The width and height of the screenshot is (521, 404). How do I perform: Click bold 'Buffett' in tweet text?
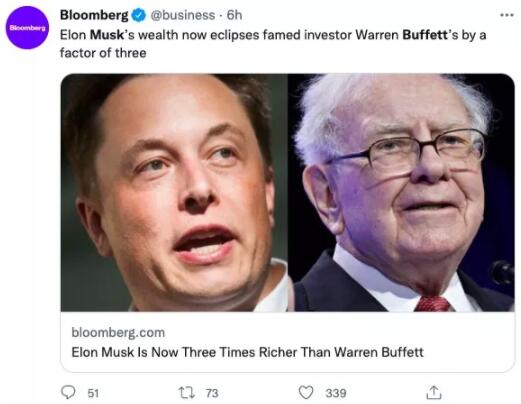click(x=425, y=35)
